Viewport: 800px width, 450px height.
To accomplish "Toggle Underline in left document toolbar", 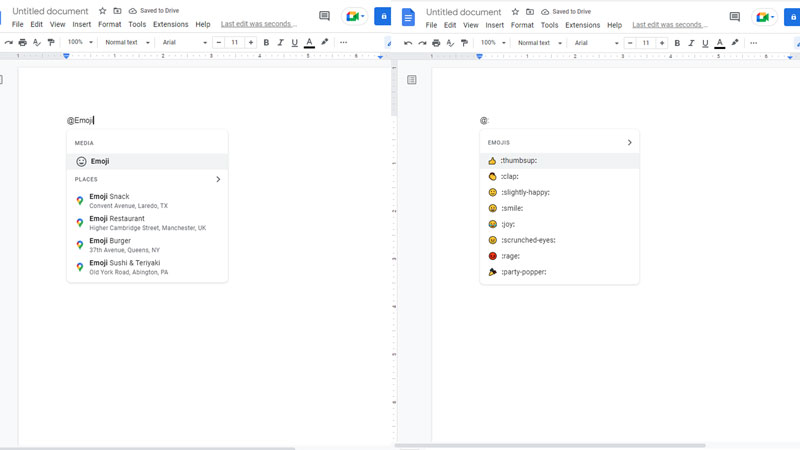I will click(x=294, y=42).
